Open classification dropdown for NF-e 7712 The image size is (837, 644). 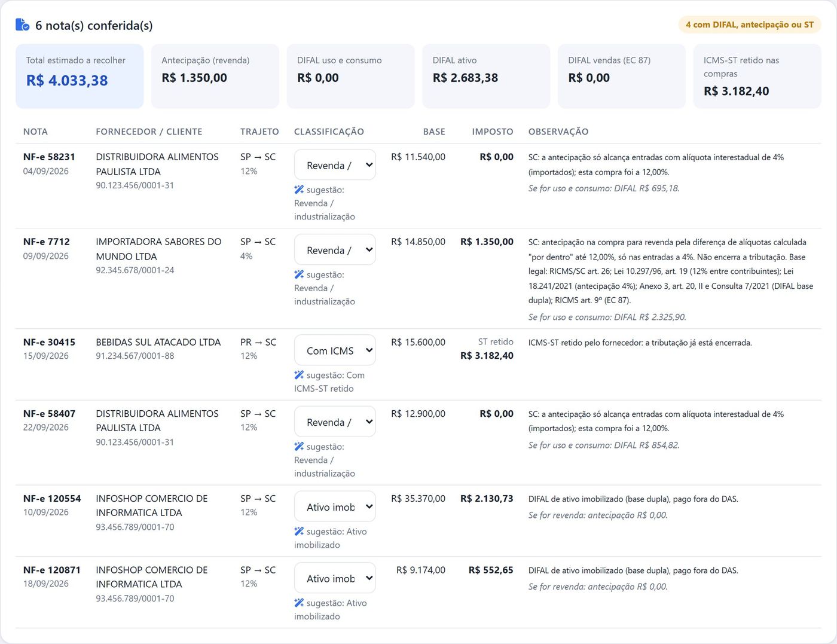(335, 250)
